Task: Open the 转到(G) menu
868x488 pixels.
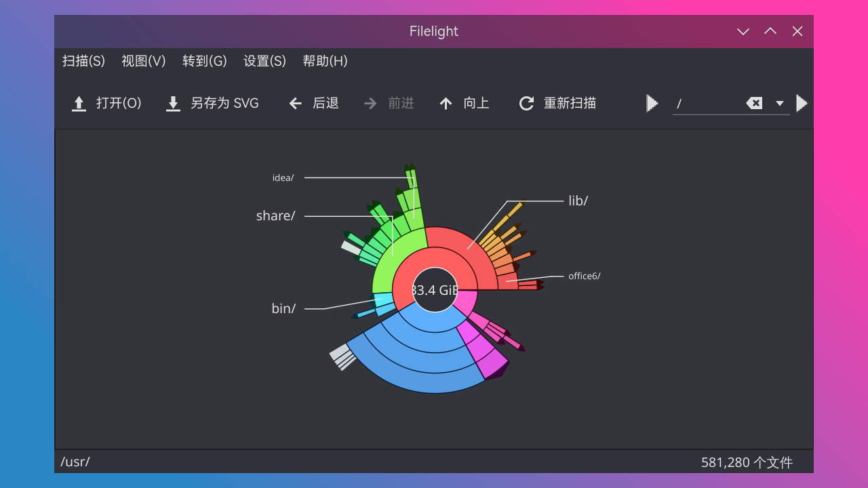Action: 204,61
